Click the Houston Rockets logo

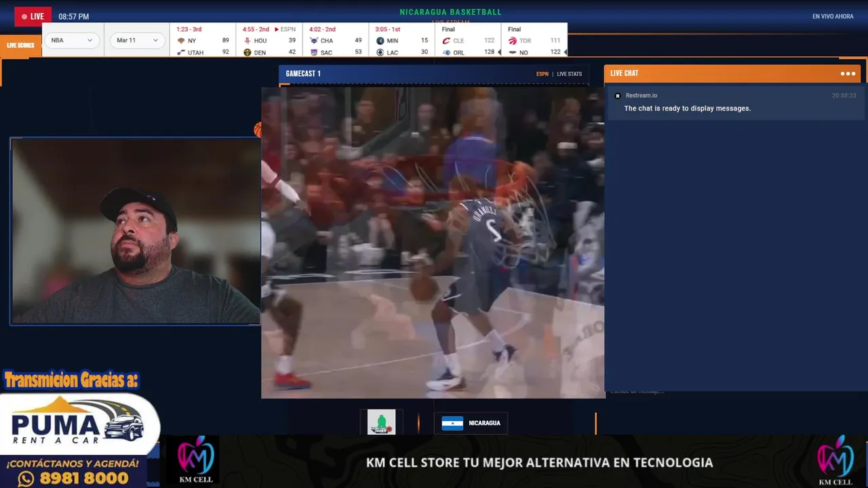pyautogui.click(x=247, y=41)
